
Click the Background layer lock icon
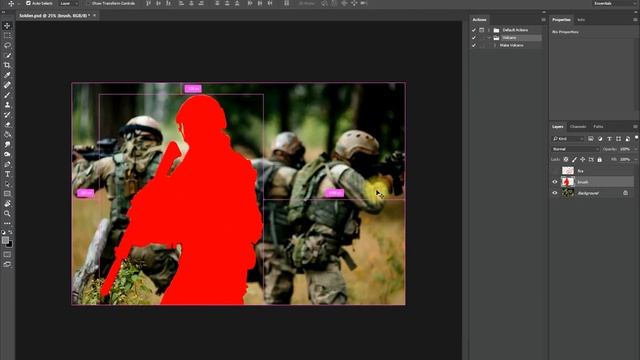pos(626,193)
